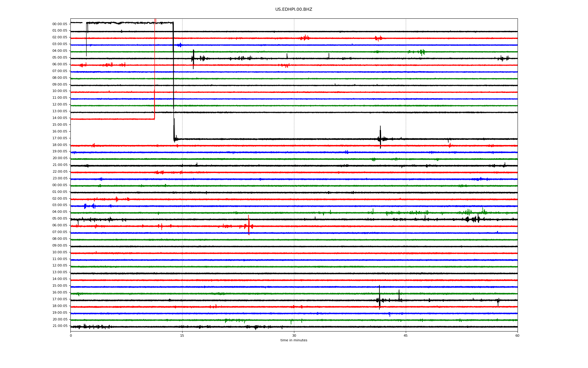The height and width of the screenshot is (368, 588).
Task: Select the bottom 21:00:05 row label
Action: 60,326
